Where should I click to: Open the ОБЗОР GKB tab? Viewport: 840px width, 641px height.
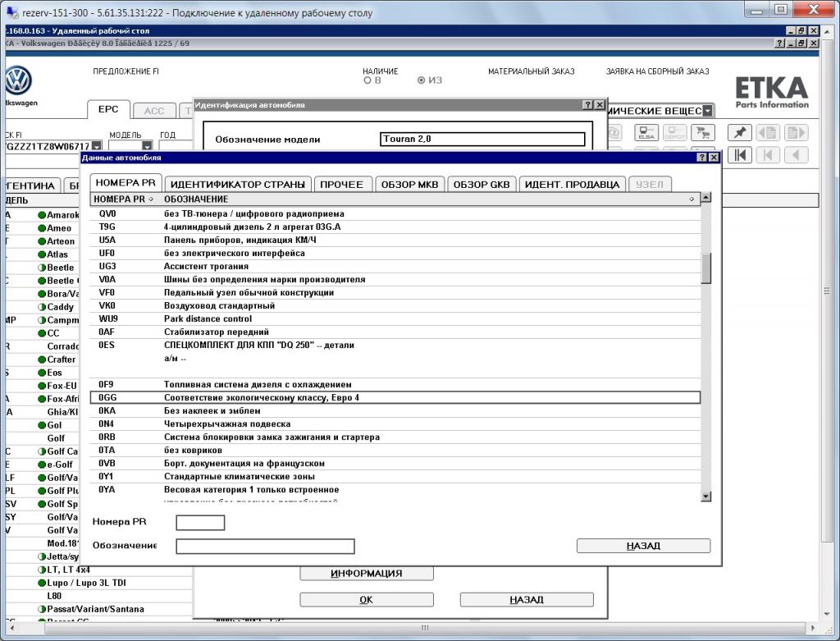[x=482, y=185]
